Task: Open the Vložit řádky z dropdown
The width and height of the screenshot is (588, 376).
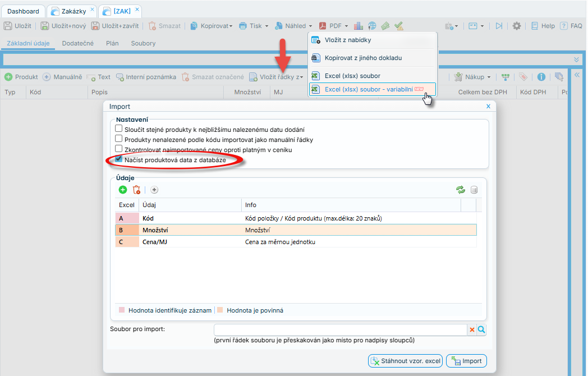Action: (276, 77)
